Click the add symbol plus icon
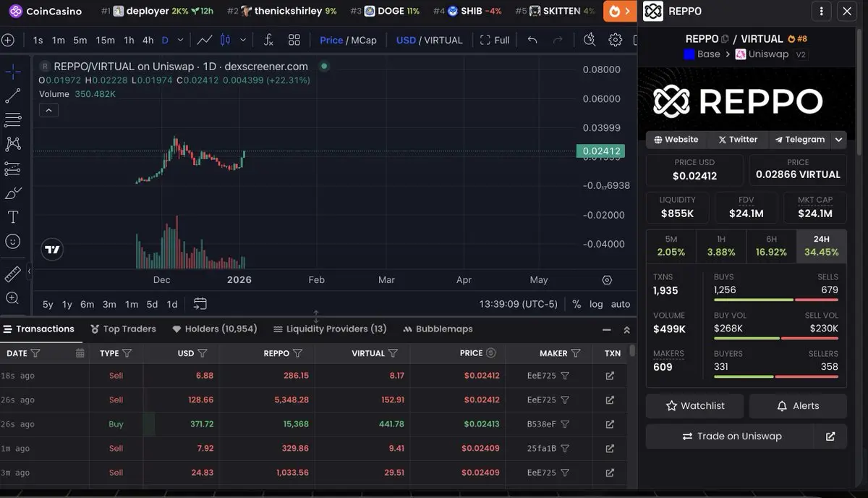The width and height of the screenshot is (868, 498). (x=8, y=41)
